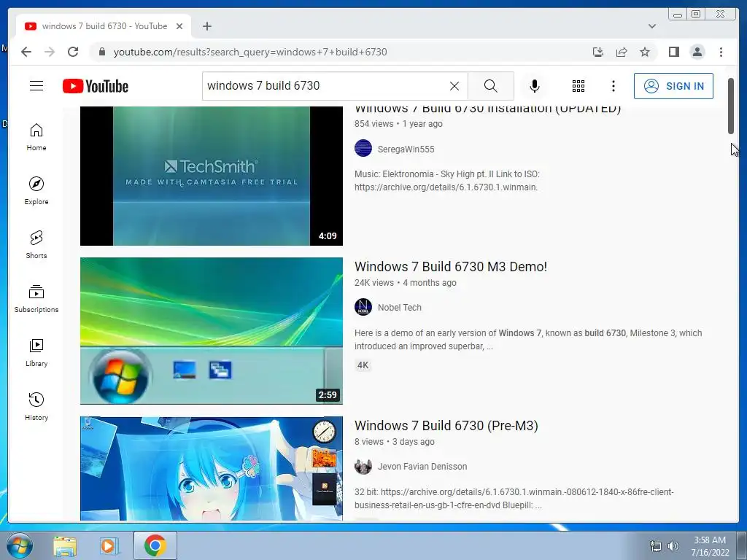Click the Music: Elektronomia description text
Viewport: 747px width, 560px height.
point(447,181)
